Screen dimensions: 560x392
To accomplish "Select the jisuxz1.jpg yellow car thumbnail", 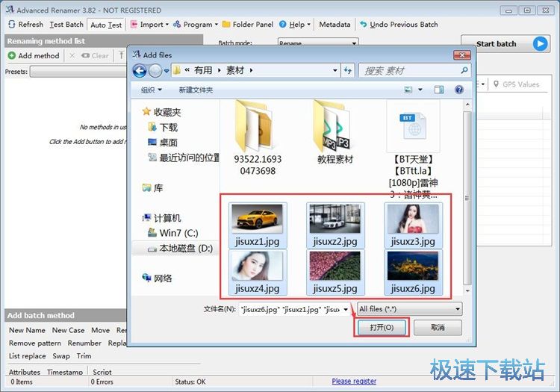I will (x=257, y=219).
